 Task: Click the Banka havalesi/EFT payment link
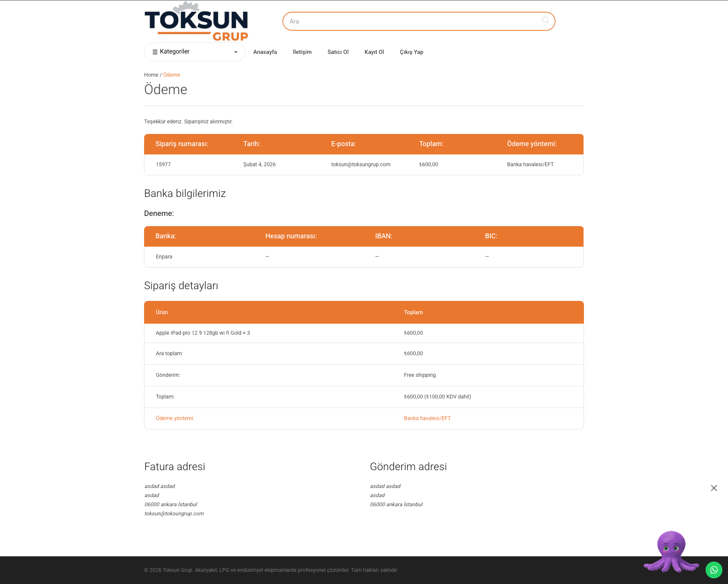tap(427, 418)
